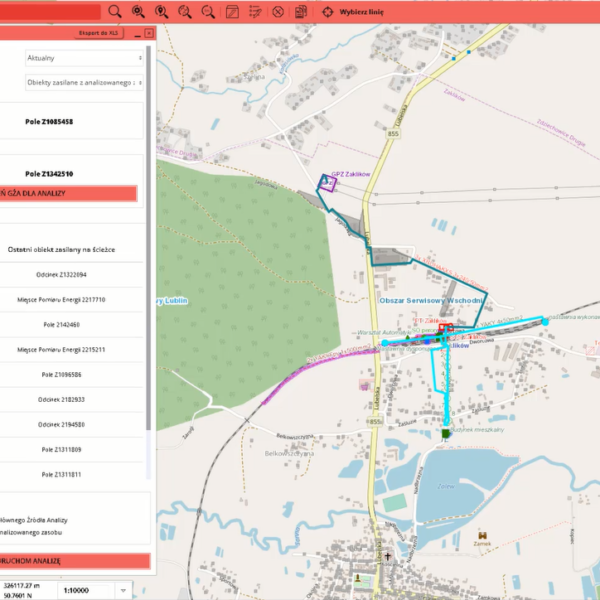Close the analysis panel with X button
This screenshot has height=600, width=600.
149,33
